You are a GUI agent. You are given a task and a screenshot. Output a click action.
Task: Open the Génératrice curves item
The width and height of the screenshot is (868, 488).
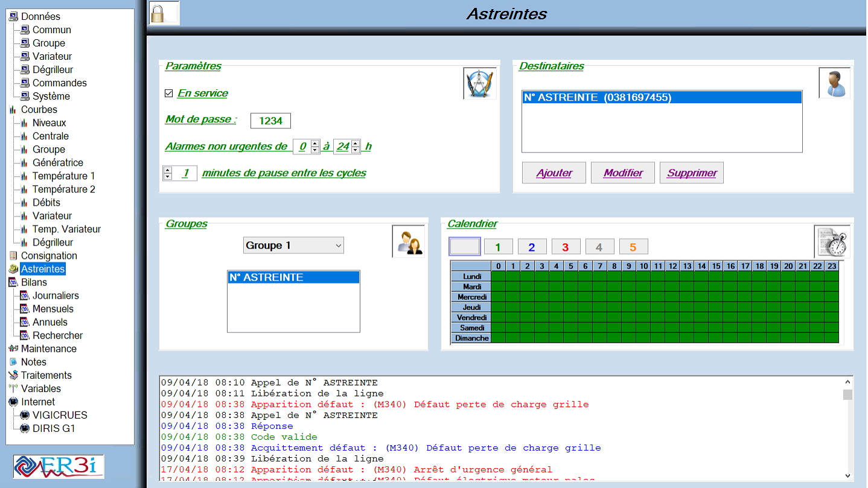[x=57, y=162]
